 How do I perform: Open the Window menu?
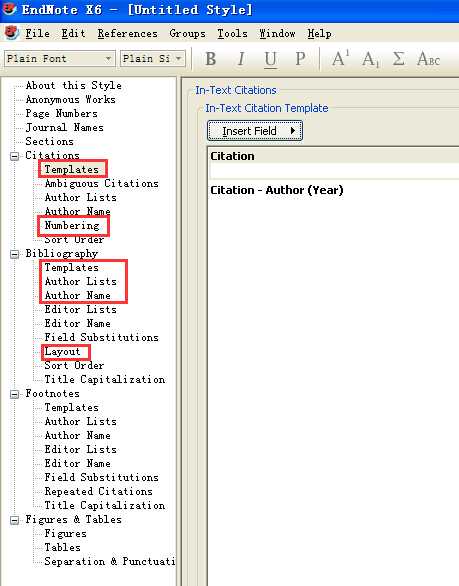[277, 34]
